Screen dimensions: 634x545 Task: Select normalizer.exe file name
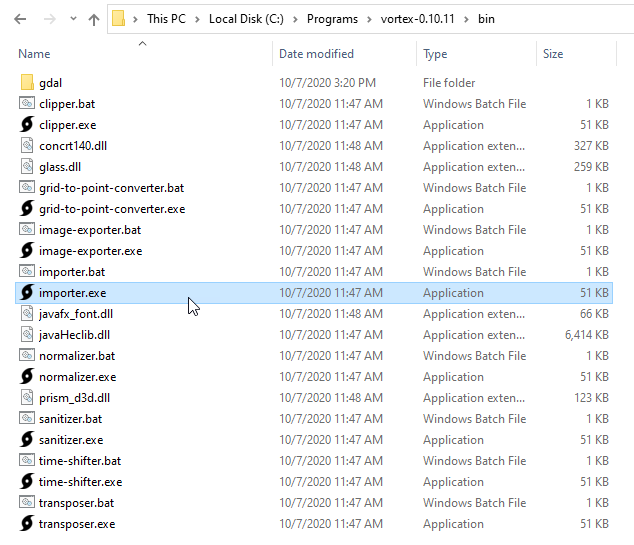click(78, 377)
